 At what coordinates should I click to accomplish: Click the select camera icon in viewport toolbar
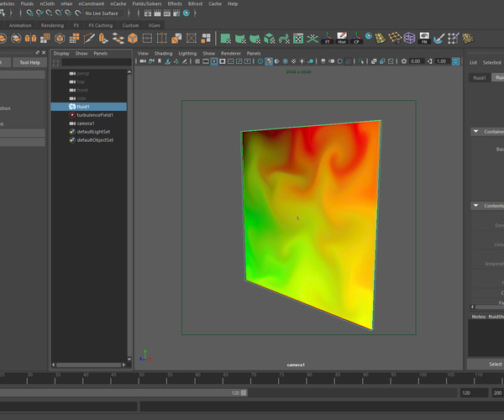143,61
